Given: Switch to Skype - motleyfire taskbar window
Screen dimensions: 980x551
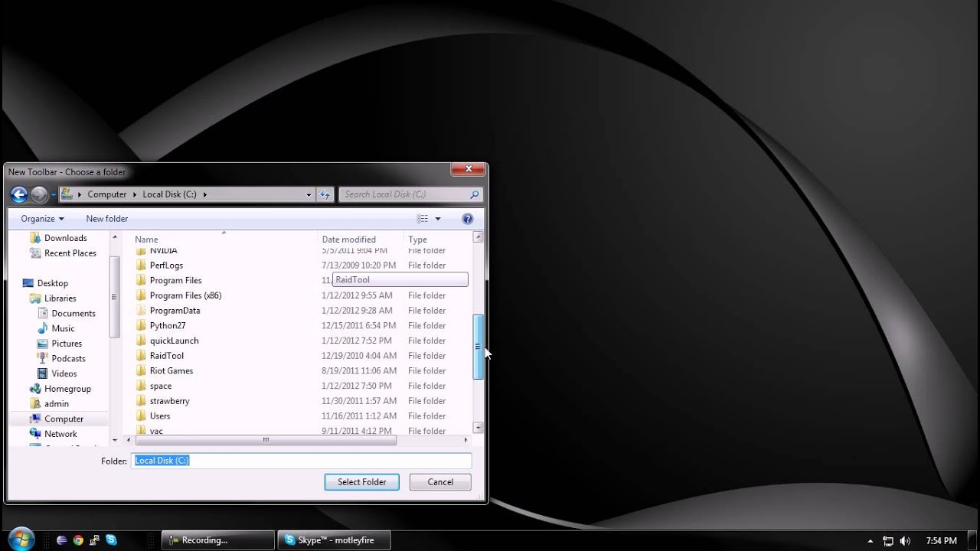Looking at the screenshot, I should [x=335, y=540].
